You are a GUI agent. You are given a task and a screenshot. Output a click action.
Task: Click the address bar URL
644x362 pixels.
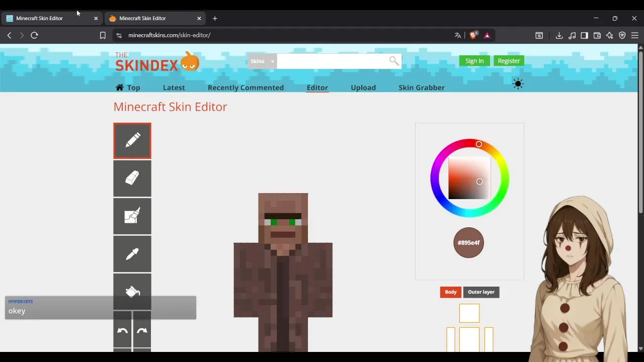pos(169,35)
